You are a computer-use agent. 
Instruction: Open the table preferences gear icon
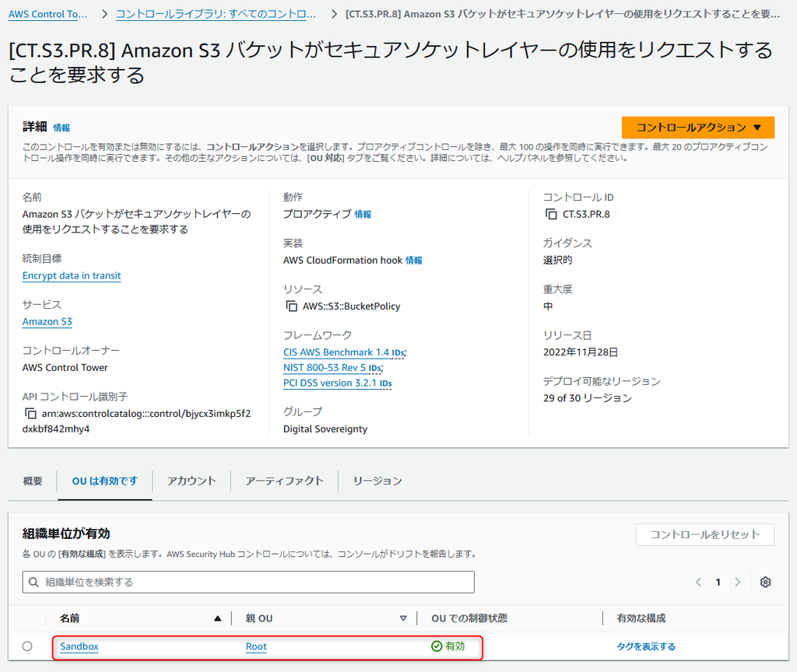coord(765,582)
